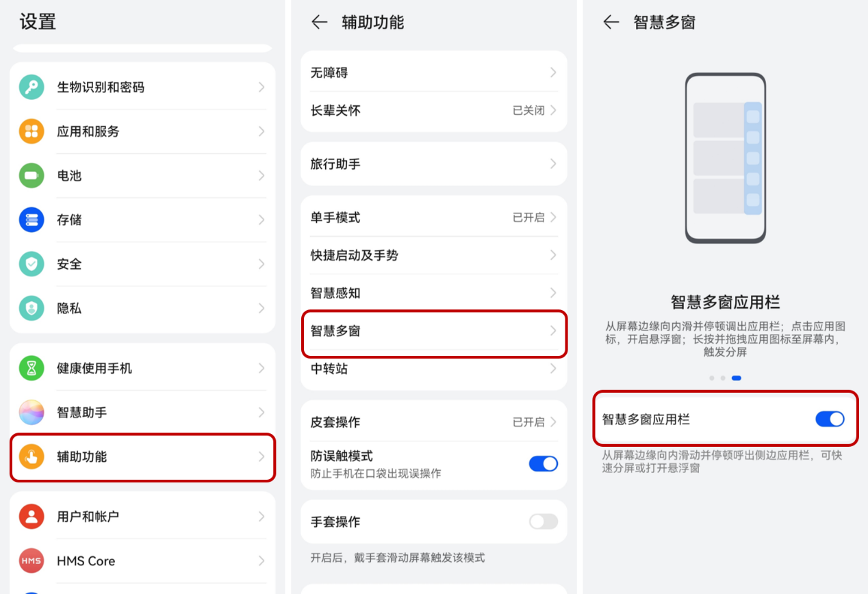This screenshot has height=594, width=868.
Task: Tap the green 电池 battery icon
Action: 31,176
